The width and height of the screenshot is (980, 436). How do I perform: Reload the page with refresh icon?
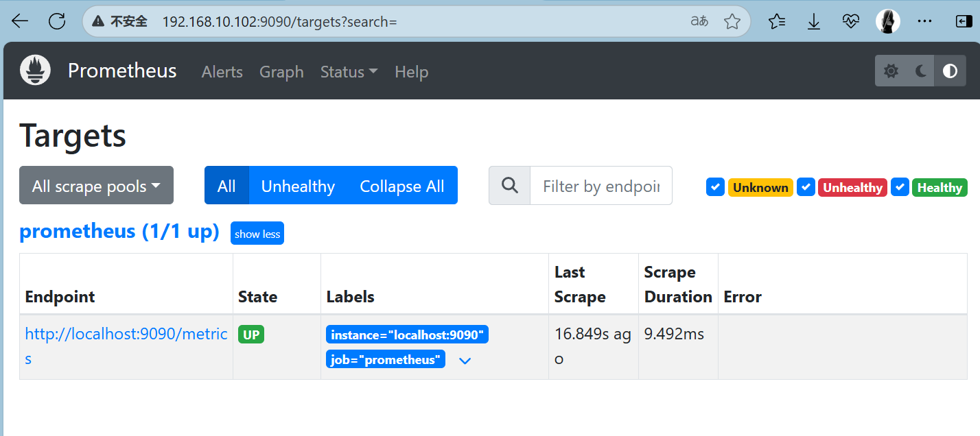tap(57, 21)
